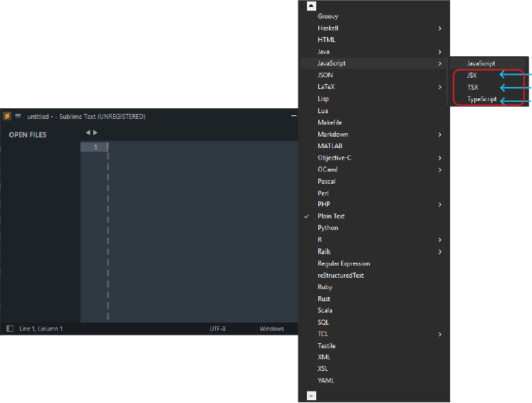The image size is (532, 403).
Task: Expand the TCL submenu arrow
Action: click(439, 335)
